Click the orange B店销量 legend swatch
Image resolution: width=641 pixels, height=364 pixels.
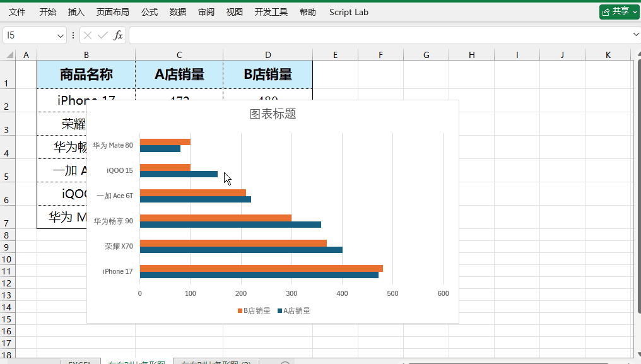[x=240, y=311]
